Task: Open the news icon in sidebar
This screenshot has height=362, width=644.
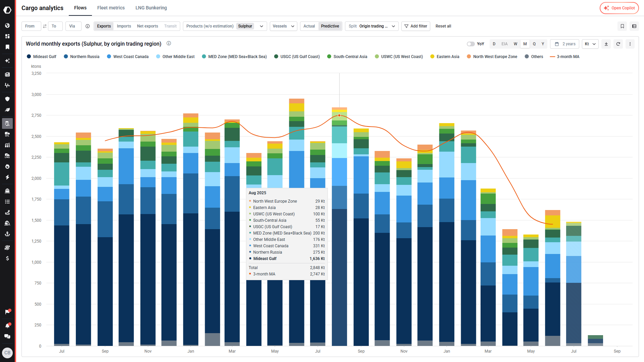Action: point(7,74)
